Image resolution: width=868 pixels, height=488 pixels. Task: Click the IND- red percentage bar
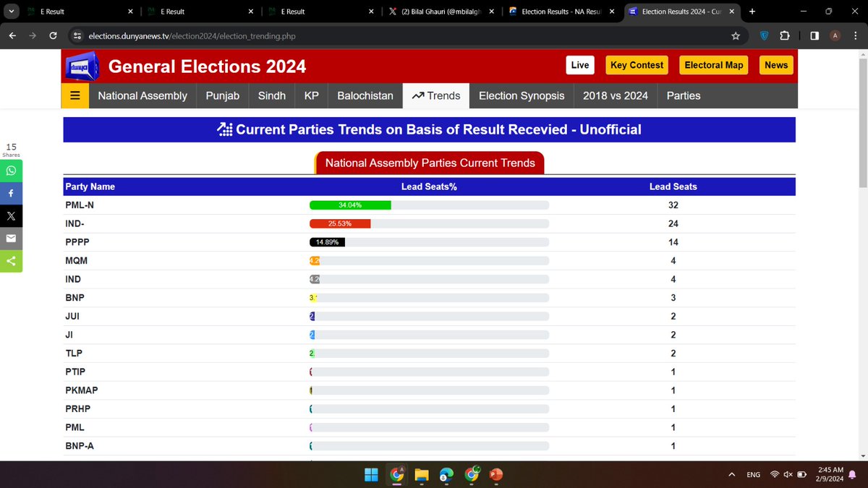340,223
